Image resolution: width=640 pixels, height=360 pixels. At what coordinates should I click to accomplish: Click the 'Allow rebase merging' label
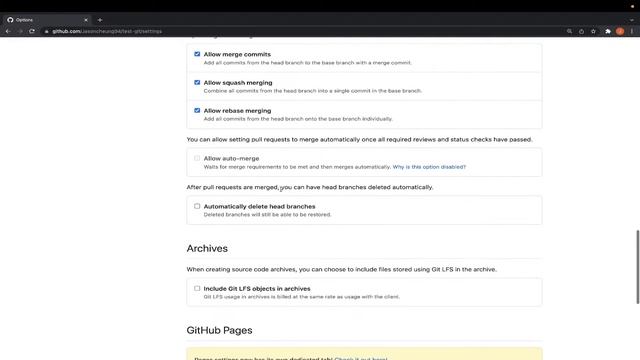[x=237, y=111]
